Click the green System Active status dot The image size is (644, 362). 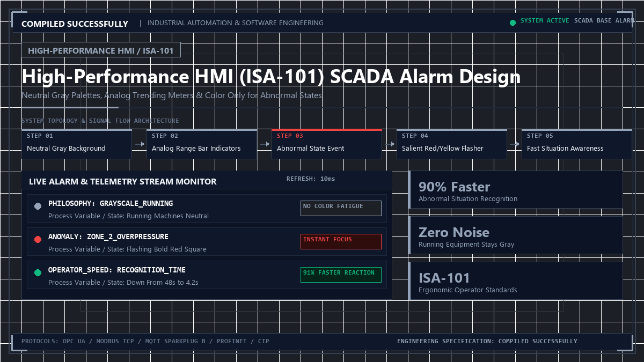pyautogui.click(x=513, y=23)
